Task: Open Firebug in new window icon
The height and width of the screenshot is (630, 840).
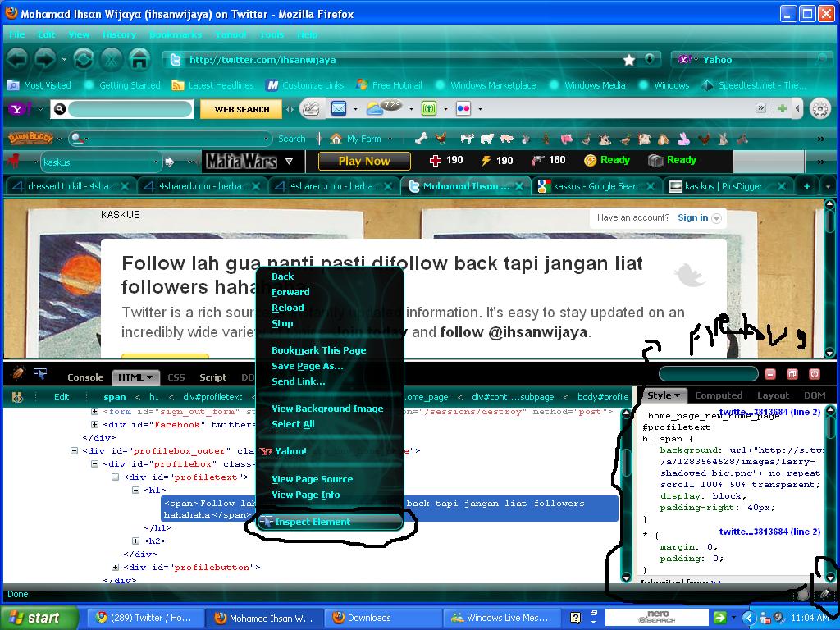Action: pyautogui.click(x=792, y=374)
